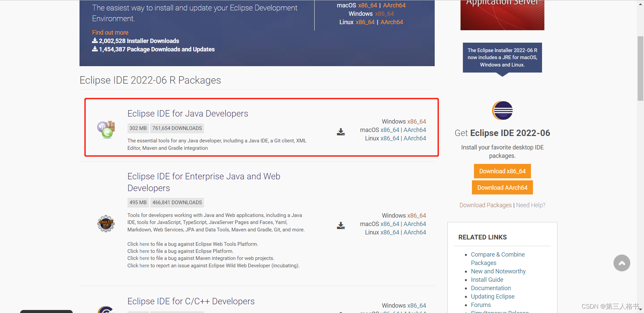Select Linux AArch64 for Java Developers package
This screenshot has height=313, width=644.
click(x=415, y=138)
